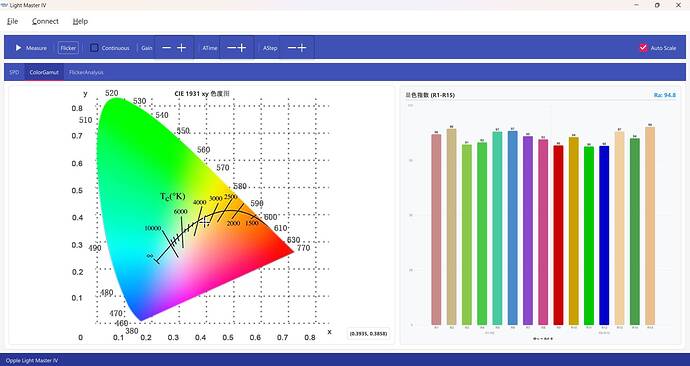Select the ColorGamut tab
The width and height of the screenshot is (690, 366).
(x=44, y=72)
